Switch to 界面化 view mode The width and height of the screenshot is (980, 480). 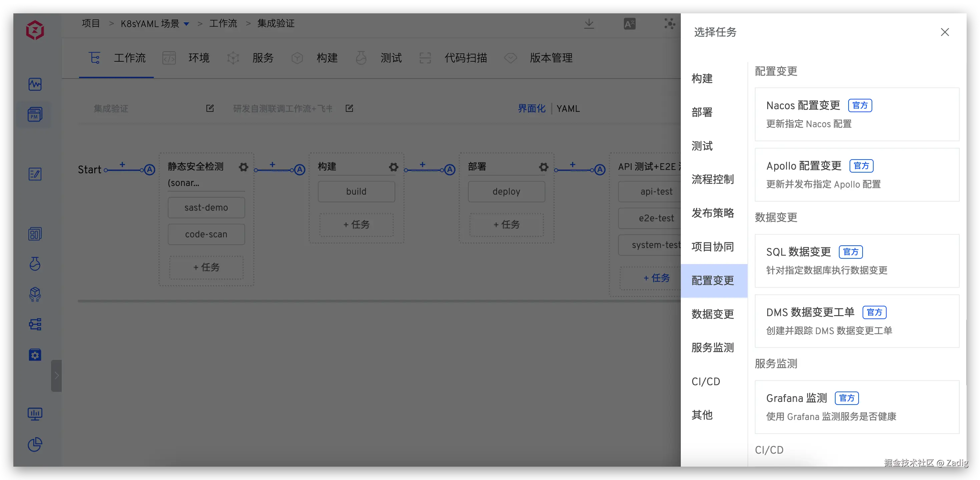click(531, 109)
